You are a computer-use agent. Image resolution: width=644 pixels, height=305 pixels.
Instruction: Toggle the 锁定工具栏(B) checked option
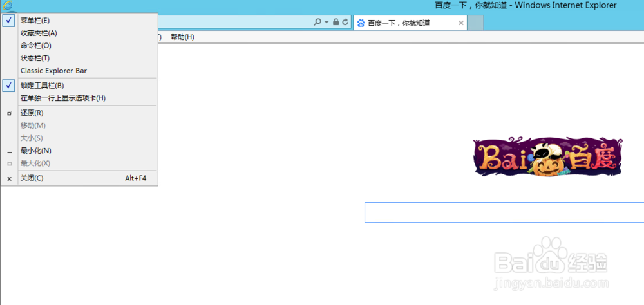[x=79, y=86]
